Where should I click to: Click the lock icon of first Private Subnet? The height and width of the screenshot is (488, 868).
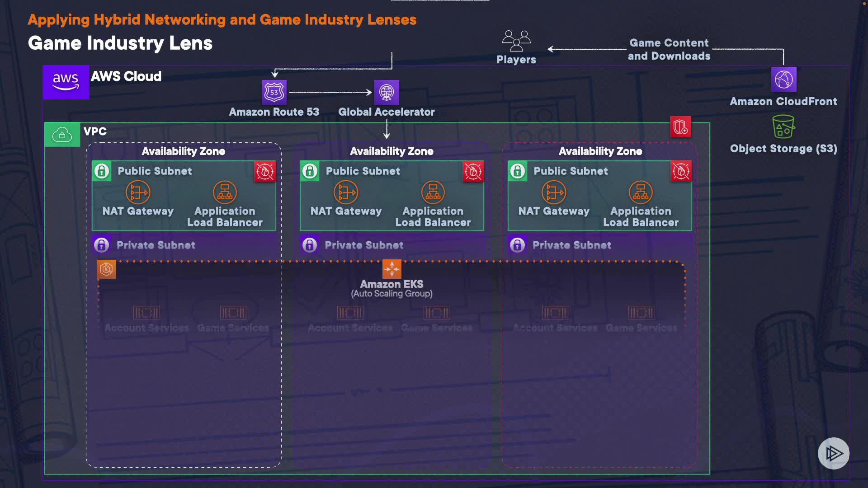click(102, 245)
